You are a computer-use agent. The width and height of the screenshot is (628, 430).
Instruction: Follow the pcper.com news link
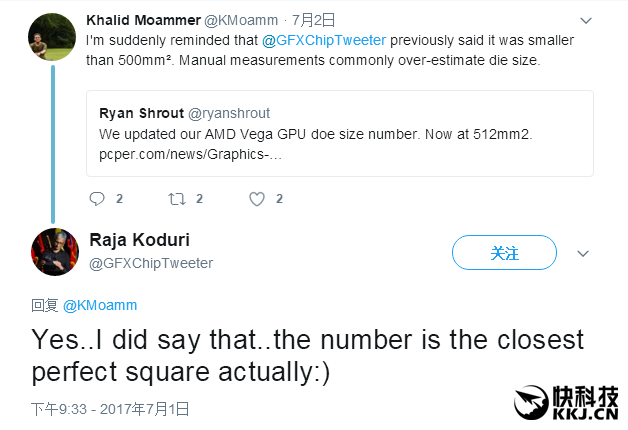point(190,153)
